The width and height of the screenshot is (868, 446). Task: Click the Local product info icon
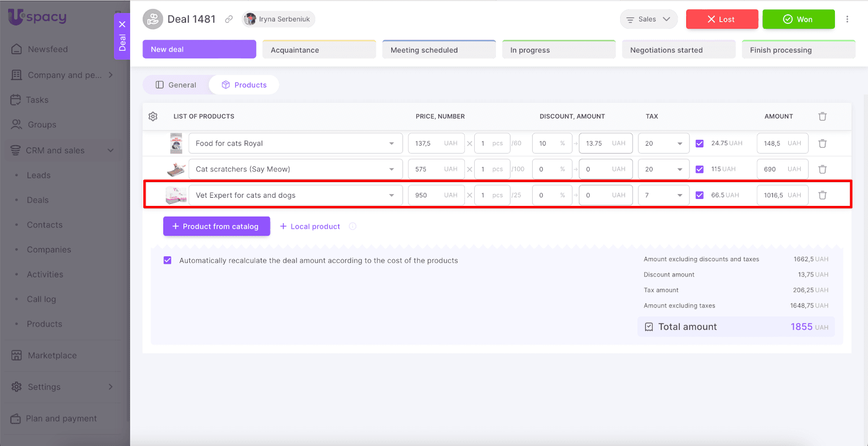pyautogui.click(x=353, y=227)
